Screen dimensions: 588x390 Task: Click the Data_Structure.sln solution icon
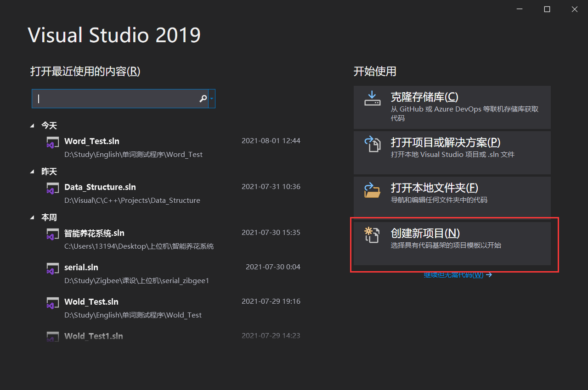(x=52, y=188)
